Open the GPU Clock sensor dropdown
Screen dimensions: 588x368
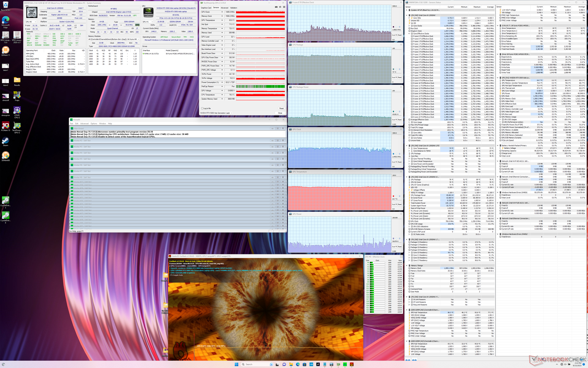point(222,12)
